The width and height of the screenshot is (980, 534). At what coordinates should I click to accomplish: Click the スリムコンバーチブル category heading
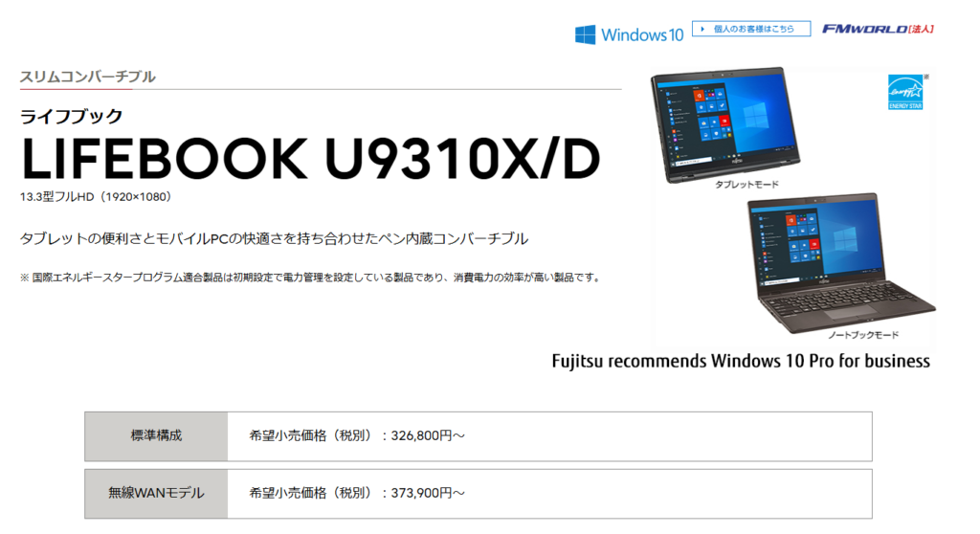click(87, 77)
